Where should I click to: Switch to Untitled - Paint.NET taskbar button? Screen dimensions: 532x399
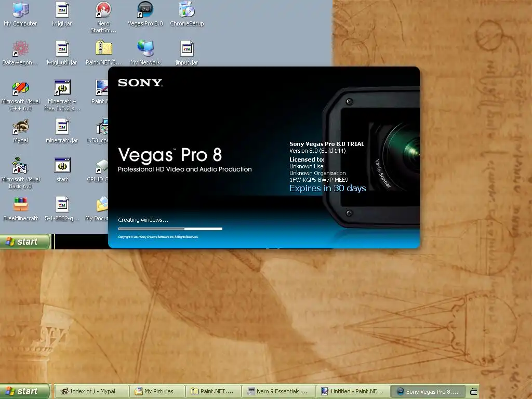click(x=353, y=392)
